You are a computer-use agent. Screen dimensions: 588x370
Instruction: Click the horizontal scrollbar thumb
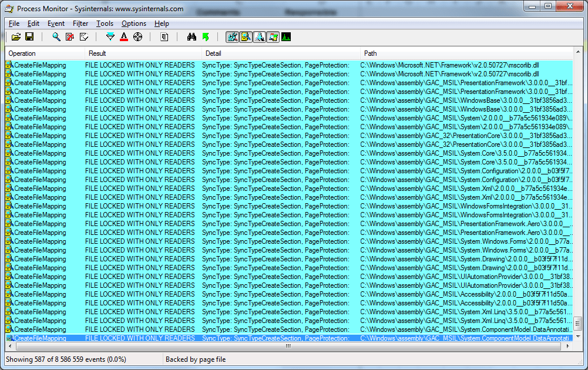[288, 346]
